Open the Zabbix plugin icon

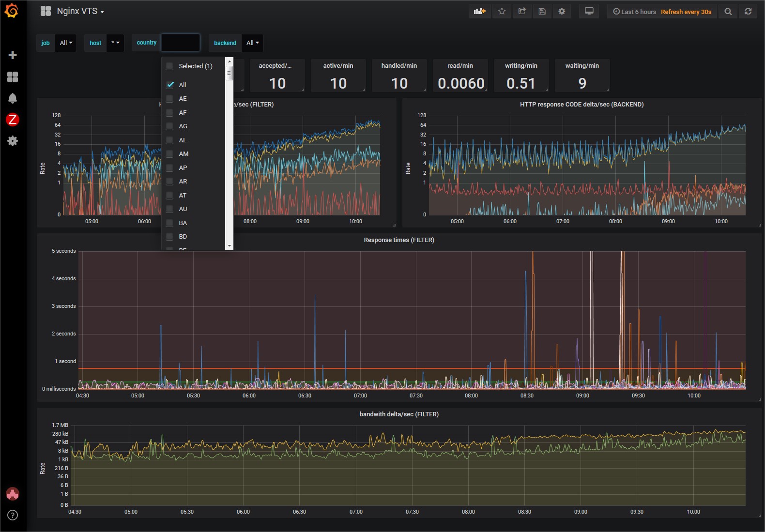pos(13,120)
